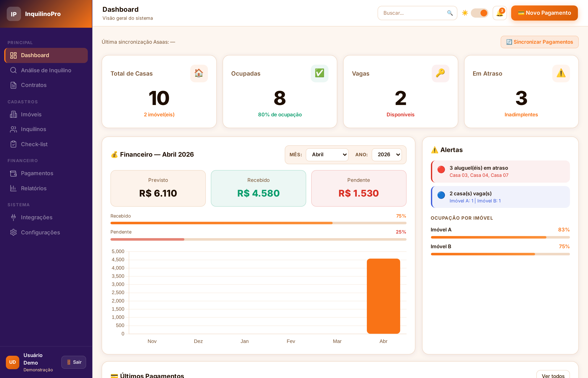The image size is (588, 378).
Task: Toggle the light/dark theme switch
Action: 479,13
